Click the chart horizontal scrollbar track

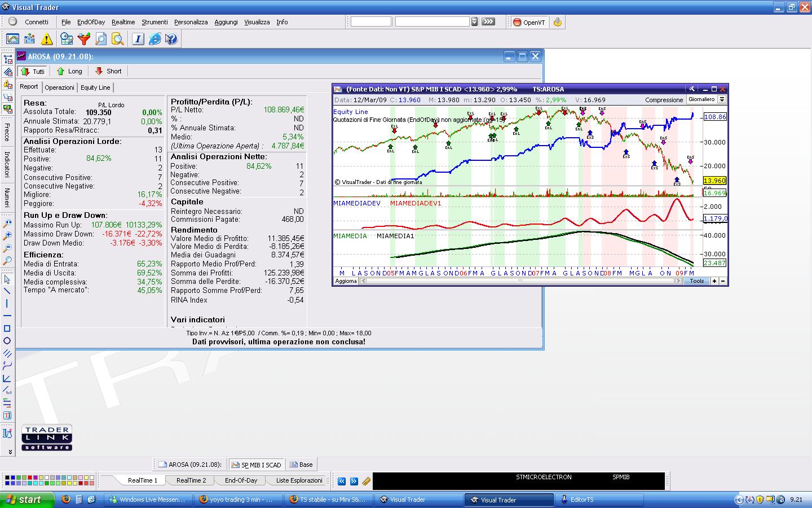coord(519,281)
